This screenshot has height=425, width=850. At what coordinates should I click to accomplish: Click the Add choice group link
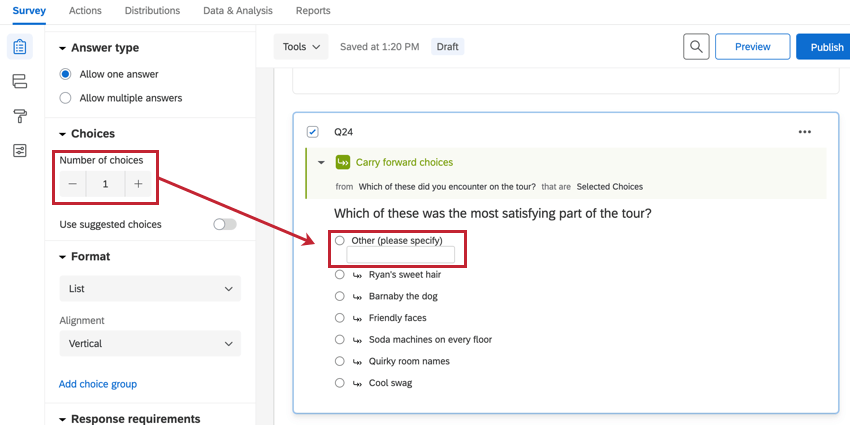pos(98,384)
